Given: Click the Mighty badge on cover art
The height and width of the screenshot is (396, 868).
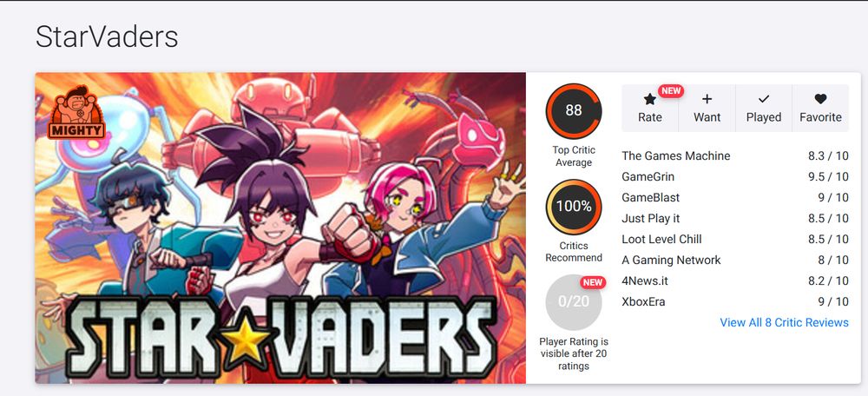Looking at the screenshot, I should pyautogui.click(x=76, y=112).
